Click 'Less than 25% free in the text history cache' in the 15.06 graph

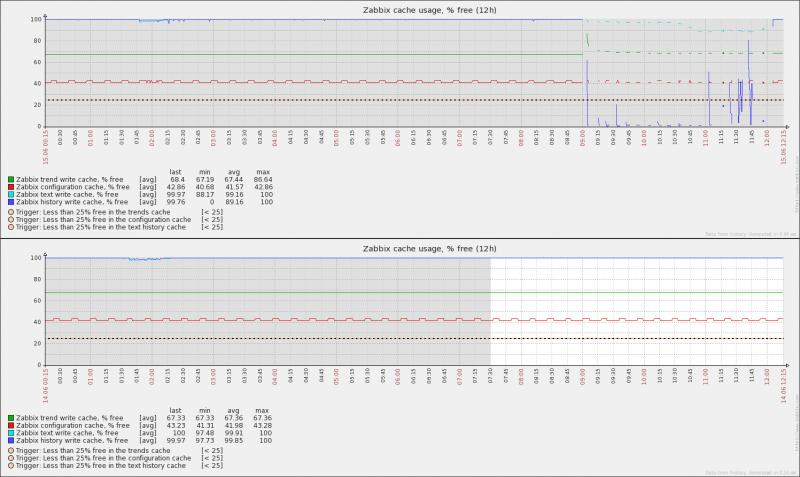click(x=114, y=227)
